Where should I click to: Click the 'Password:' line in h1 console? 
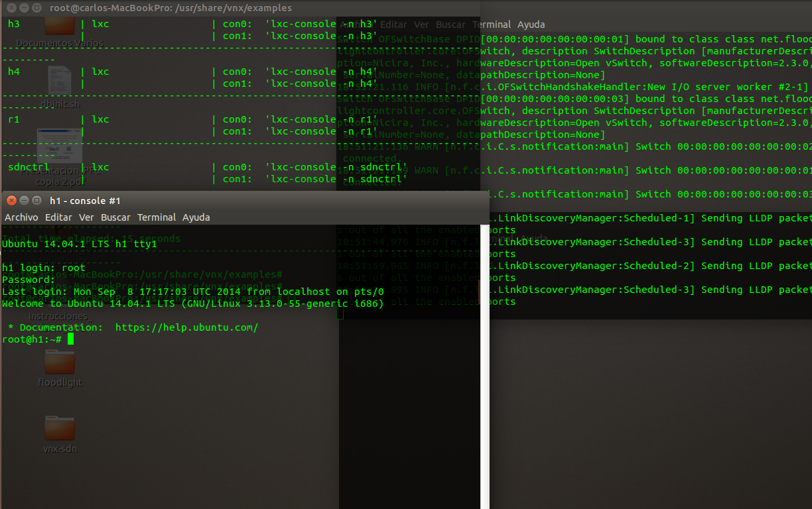click(x=29, y=280)
